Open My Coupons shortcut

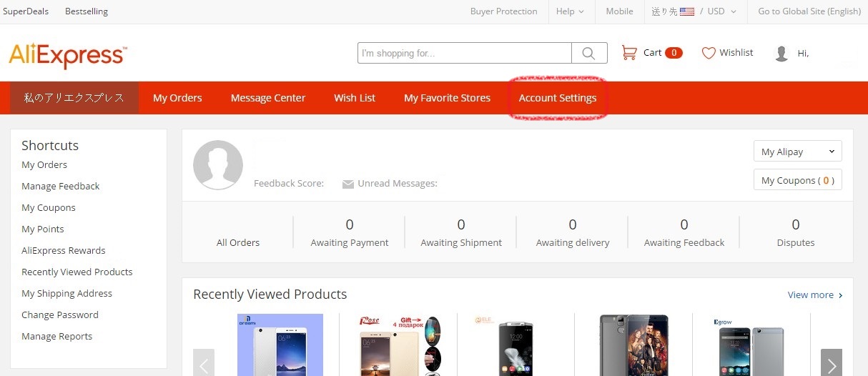coord(49,208)
